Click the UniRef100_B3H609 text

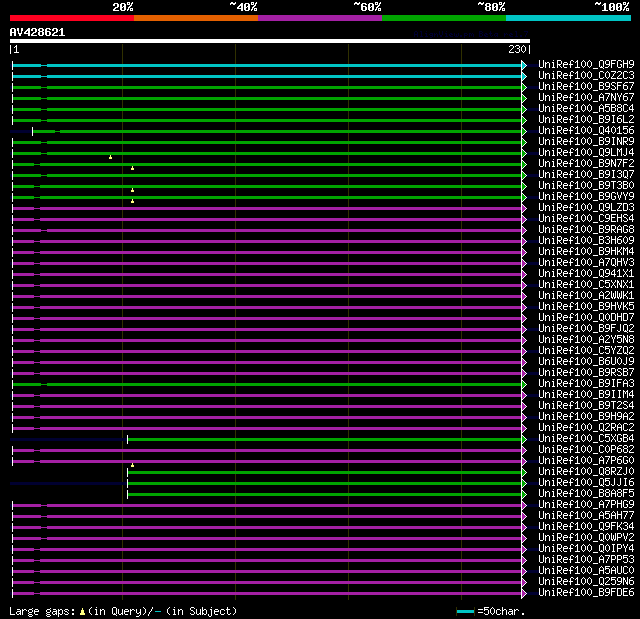tap(586, 241)
